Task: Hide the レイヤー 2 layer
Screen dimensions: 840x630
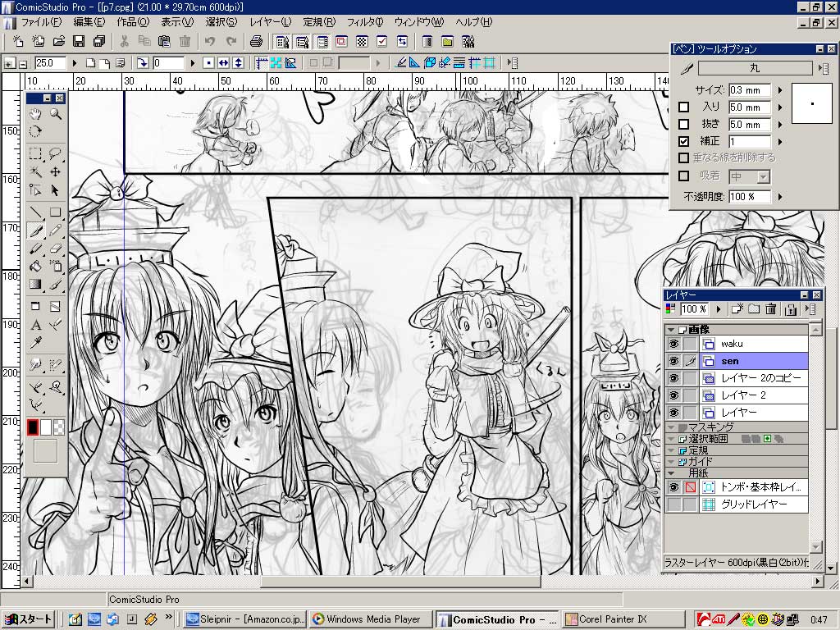Action: coord(673,395)
